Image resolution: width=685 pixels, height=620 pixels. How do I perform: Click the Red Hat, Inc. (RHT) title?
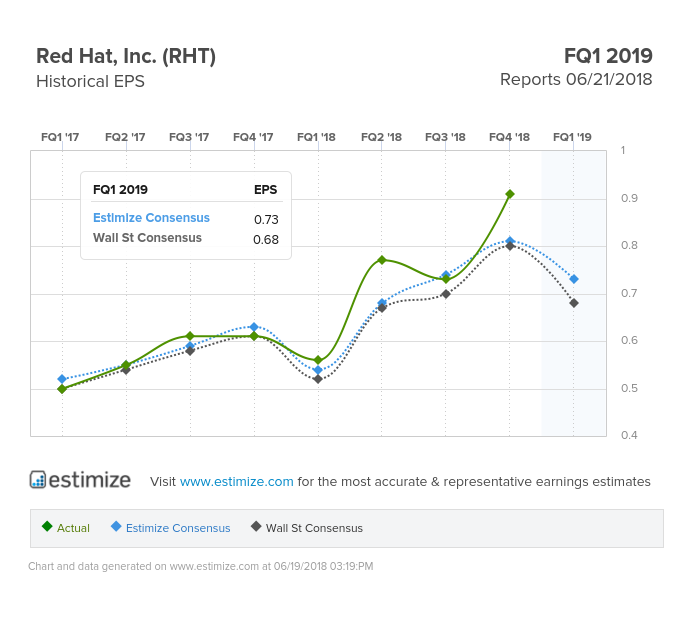pyautogui.click(x=126, y=56)
